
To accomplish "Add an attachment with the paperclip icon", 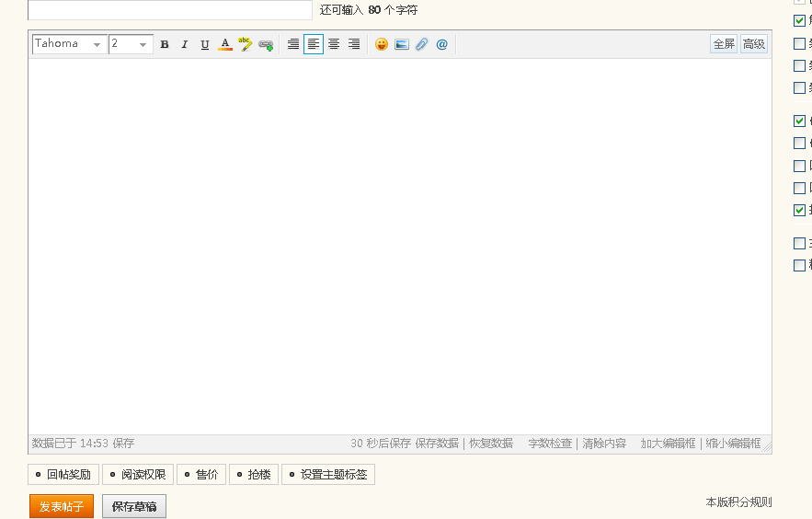I will 422,44.
